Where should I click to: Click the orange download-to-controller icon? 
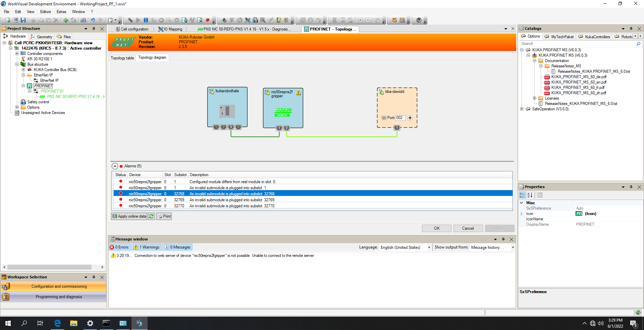tap(402, 20)
